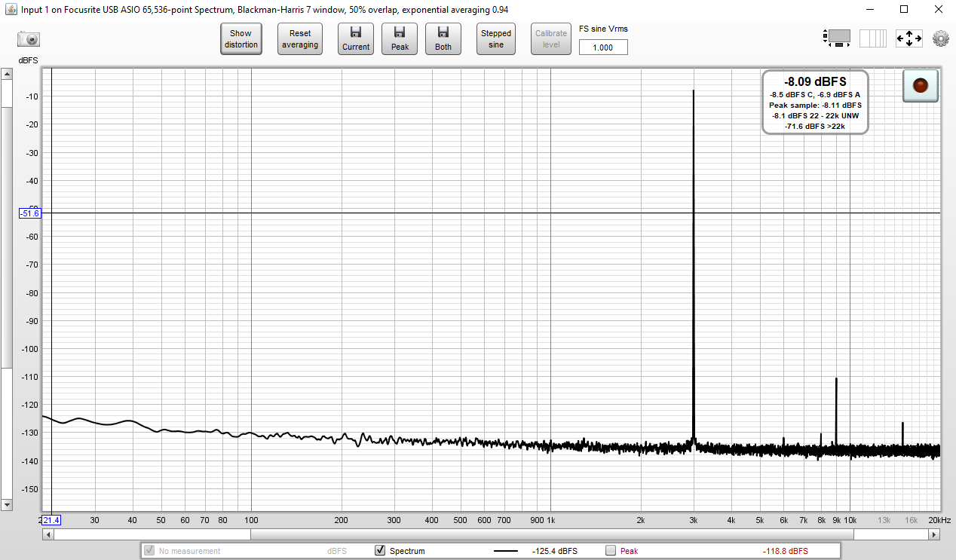Click the No measurement legend label

(x=189, y=551)
